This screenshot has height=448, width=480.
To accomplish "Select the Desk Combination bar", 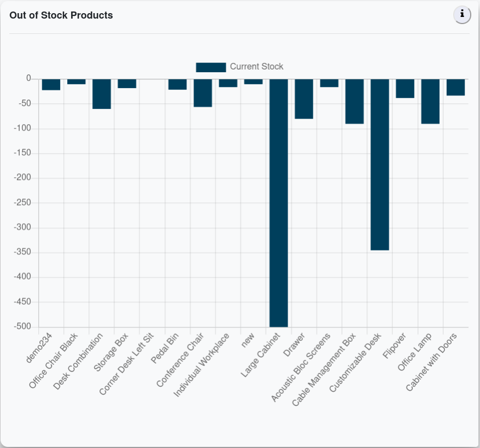I will tap(102, 94).
